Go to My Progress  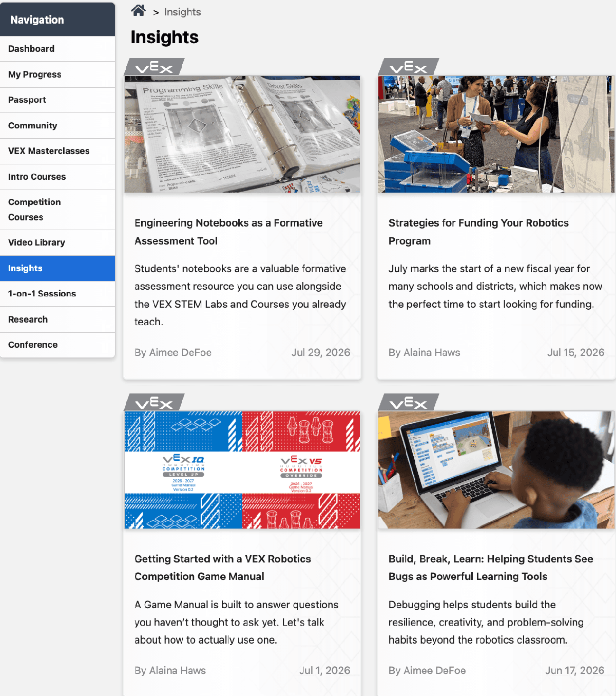57,74
